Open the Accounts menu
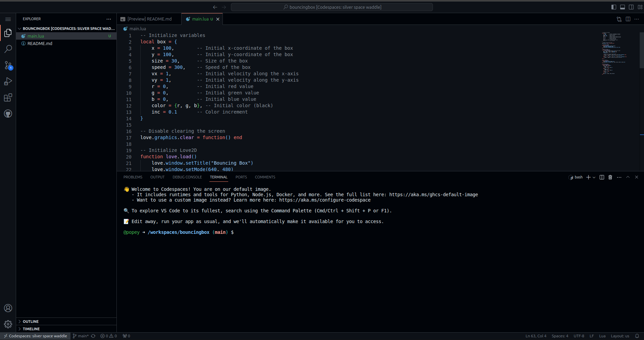 pos(8,308)
